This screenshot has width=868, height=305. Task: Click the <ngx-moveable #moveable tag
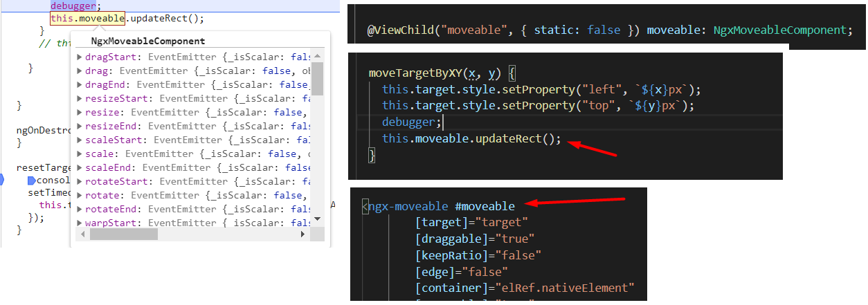click(439, 207)
